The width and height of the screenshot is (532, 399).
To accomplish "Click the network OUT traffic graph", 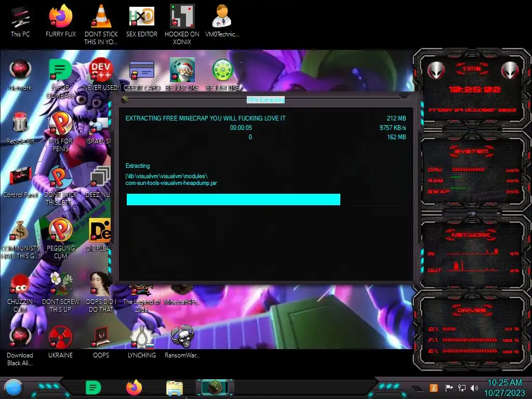I will click(472, 267).
